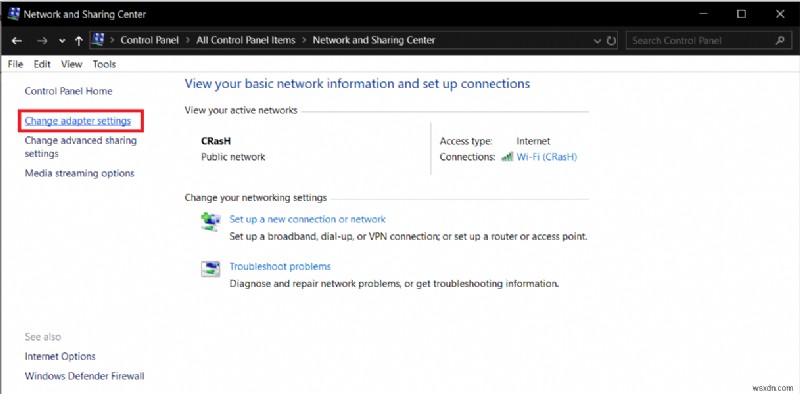Go up one level with up arrow
This screenshot has height=394, width=800.
[x=79, y=41]
